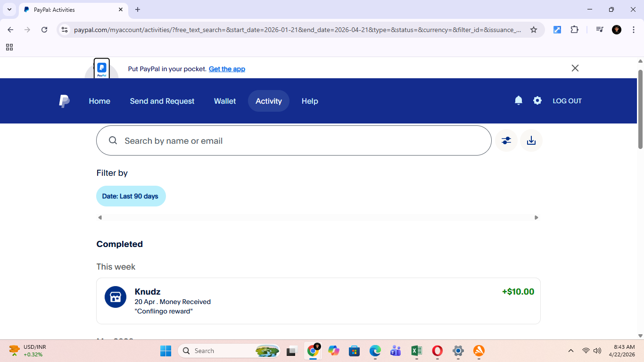Open browser extensions menu
644x362 pixels.
(575, 29)
